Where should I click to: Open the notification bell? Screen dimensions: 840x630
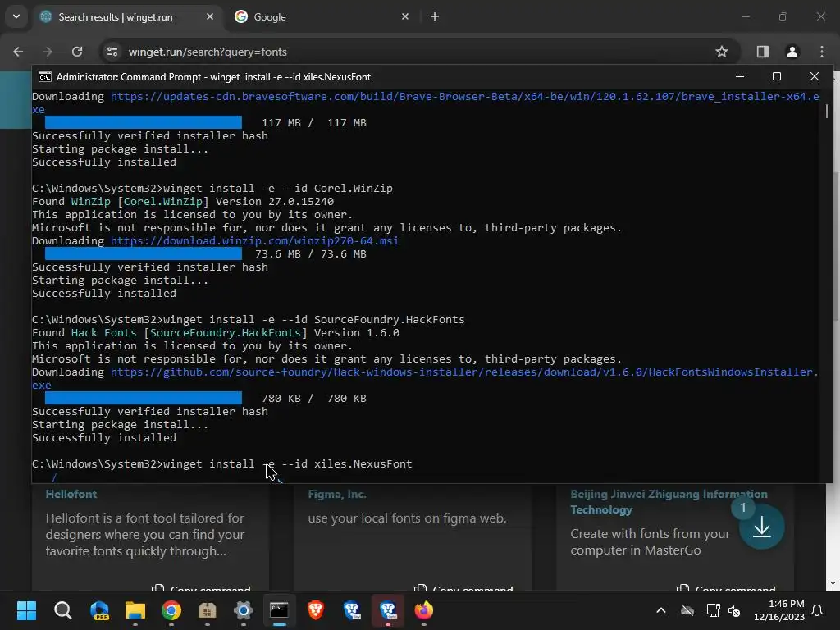[818, 610]
